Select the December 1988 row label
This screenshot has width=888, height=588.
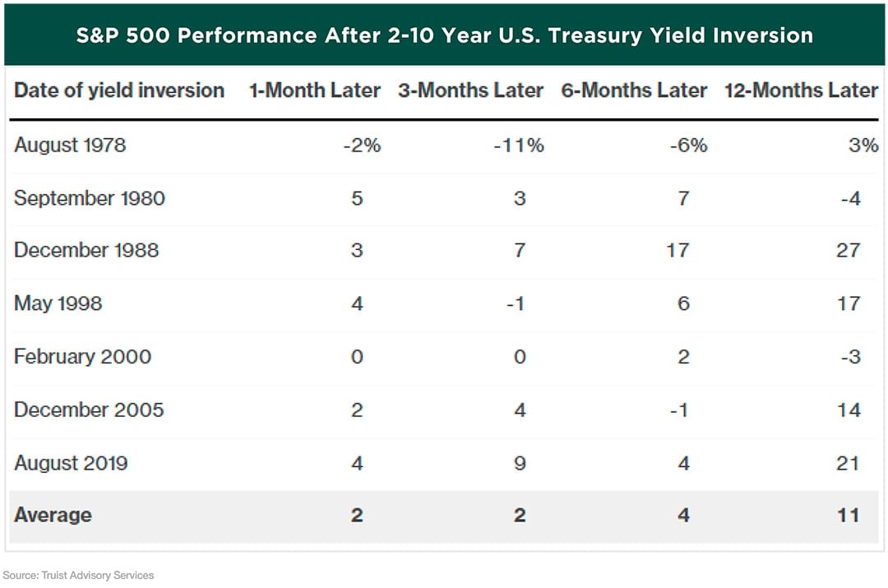coord(86,251)
